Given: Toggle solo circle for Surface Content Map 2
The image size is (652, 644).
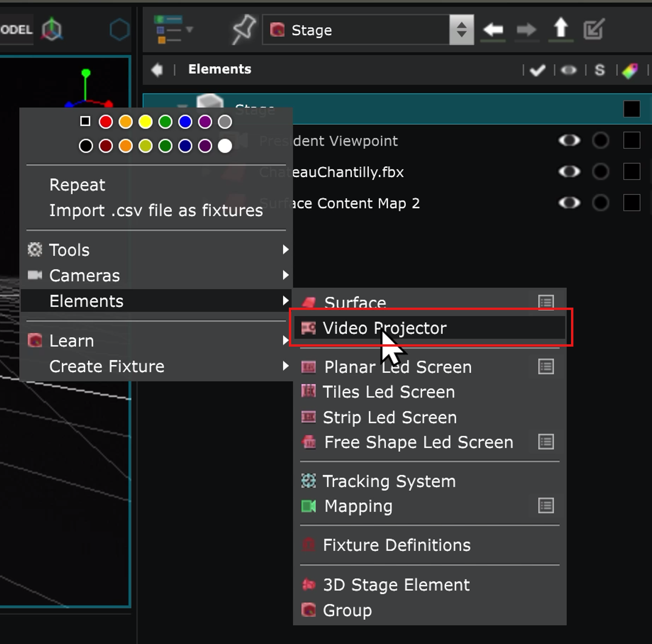Looking at the screenshot, I should [x=601, y=203].
